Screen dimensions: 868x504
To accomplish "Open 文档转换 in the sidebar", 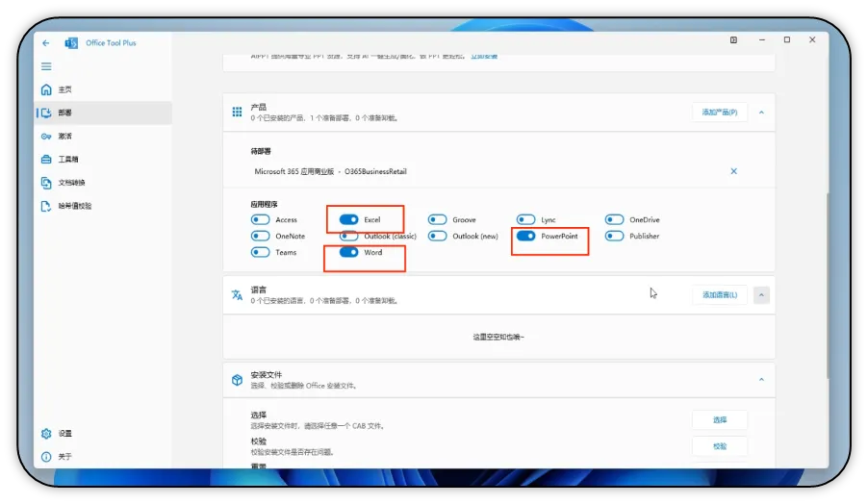I will tap(104, 183).
